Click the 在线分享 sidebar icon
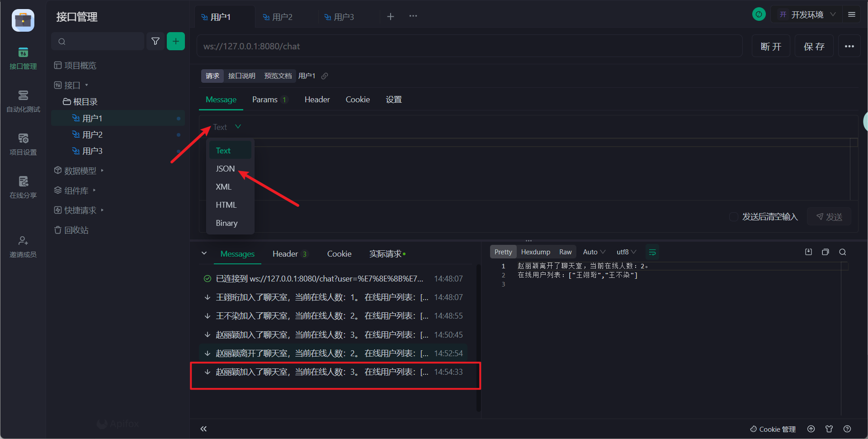 click(23, 187)
